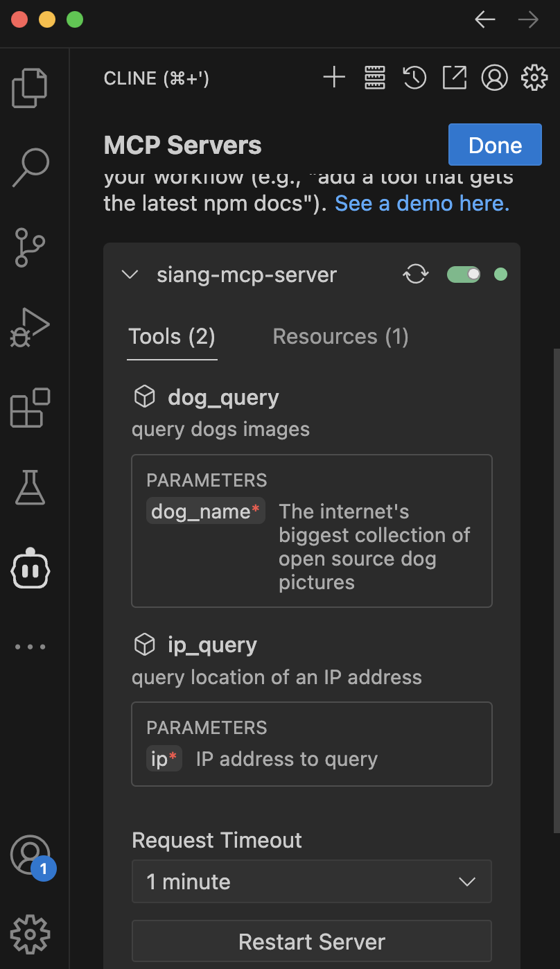Open Cline settings gear in toolbar
The height and width of the screenshot is (969, 560).
click(x=534, y=78)
